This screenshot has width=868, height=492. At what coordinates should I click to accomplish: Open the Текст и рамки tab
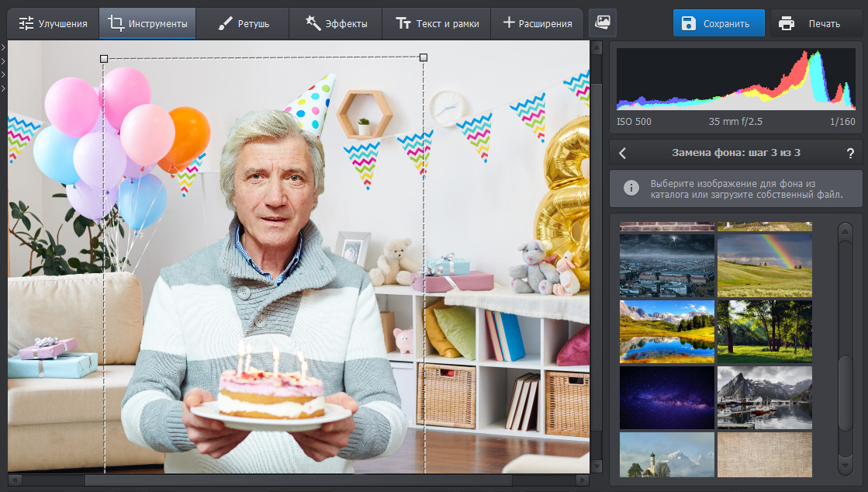tap(437, 23)
